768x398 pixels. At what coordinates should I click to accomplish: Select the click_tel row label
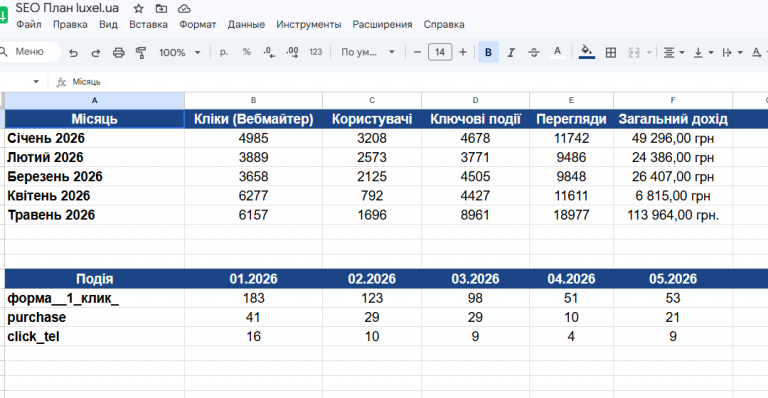pos(95,336)
